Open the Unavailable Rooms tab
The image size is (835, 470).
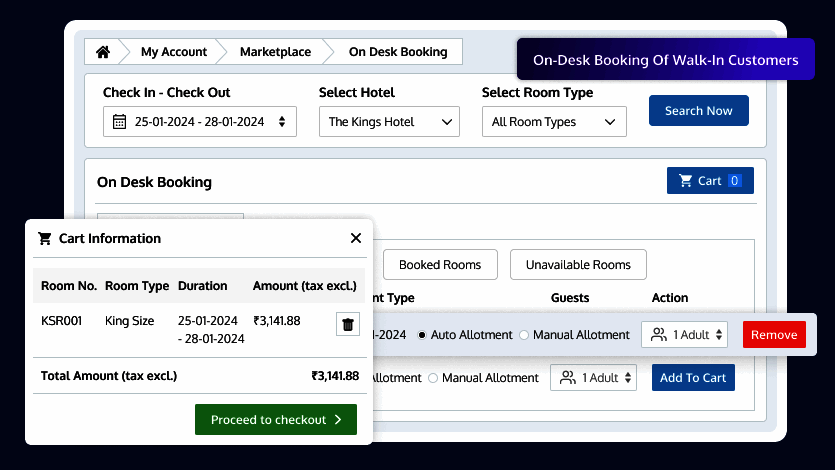click(x=578, y=265)
